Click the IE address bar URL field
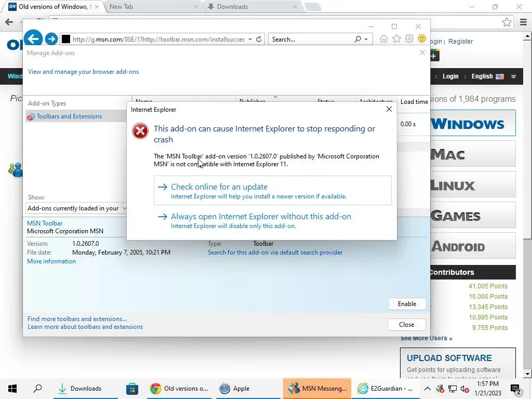Screen dimensions: 532x399 click(158, 39)
